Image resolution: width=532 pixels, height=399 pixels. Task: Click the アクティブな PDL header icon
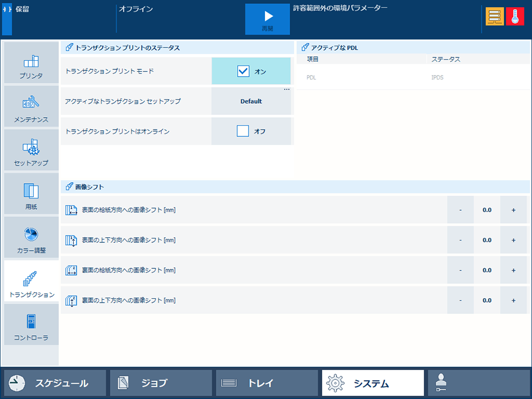(305, 47)
